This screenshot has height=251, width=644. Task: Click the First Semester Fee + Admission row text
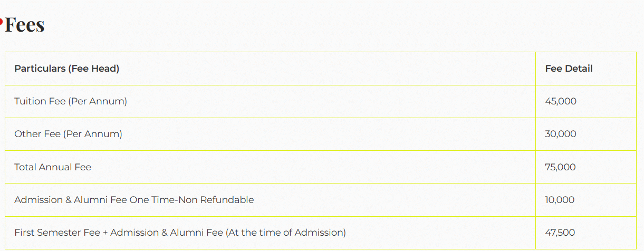point(180,233)
